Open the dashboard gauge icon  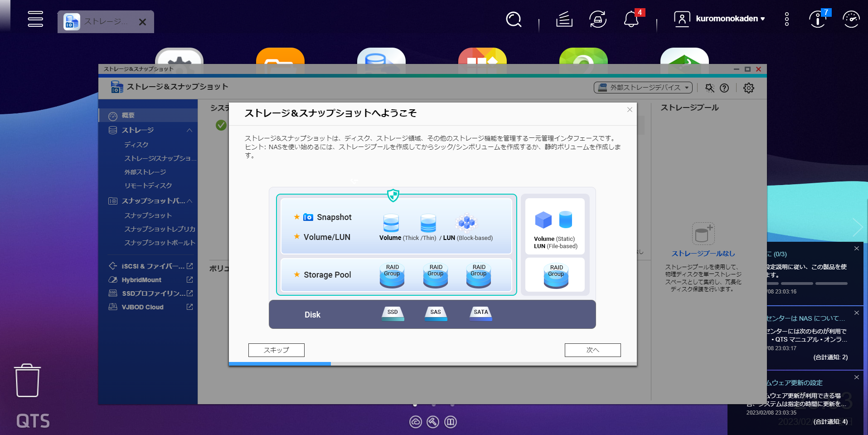(851, 19)
